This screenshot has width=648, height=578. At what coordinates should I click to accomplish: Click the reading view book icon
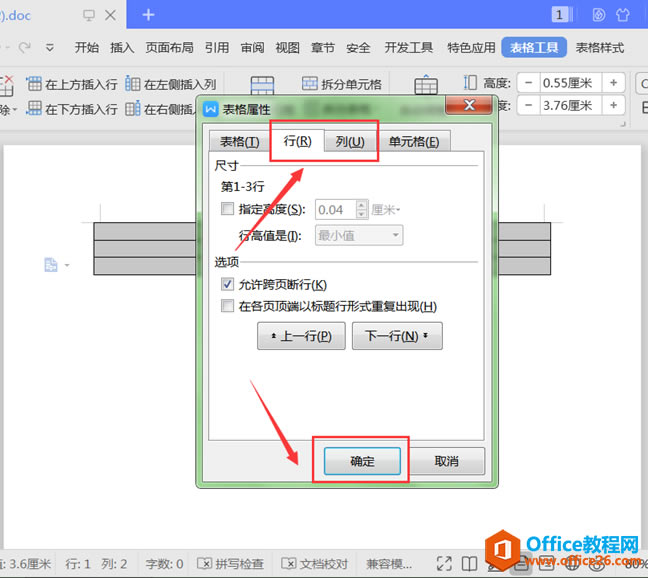pos(469,563)
